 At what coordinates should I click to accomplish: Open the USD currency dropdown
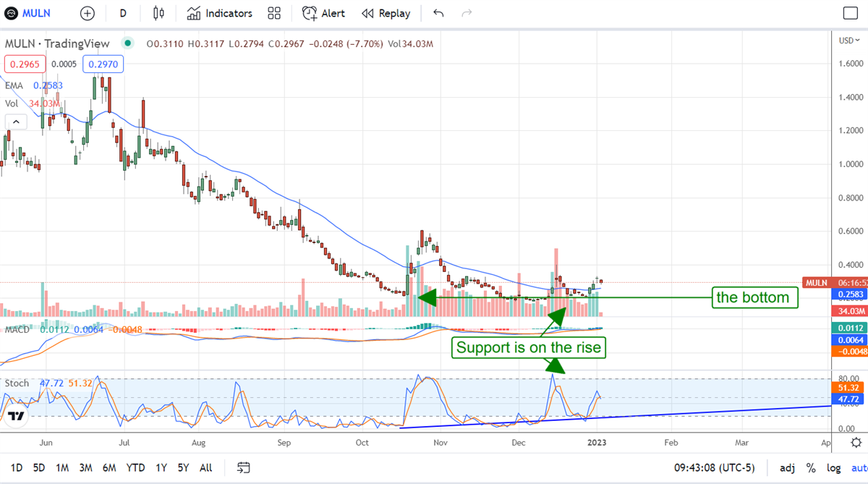coord(848,41)
